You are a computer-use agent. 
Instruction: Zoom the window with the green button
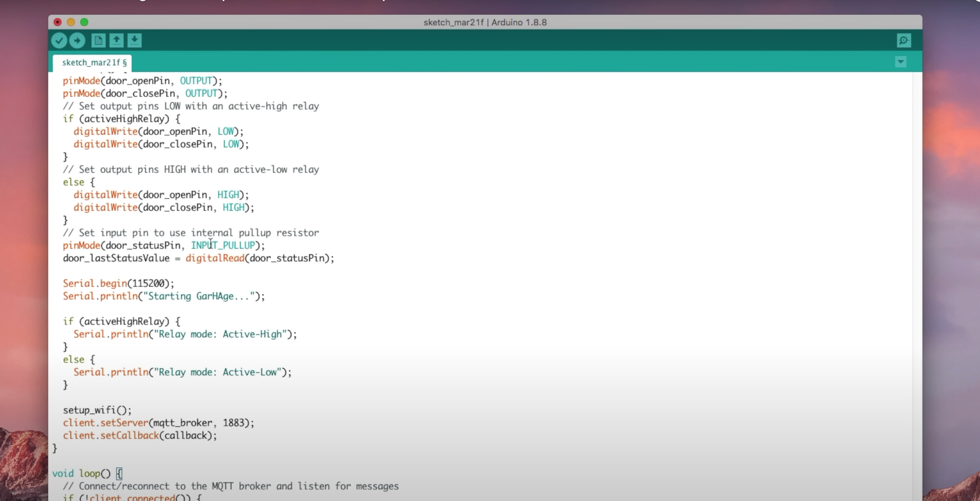point(84,22)
